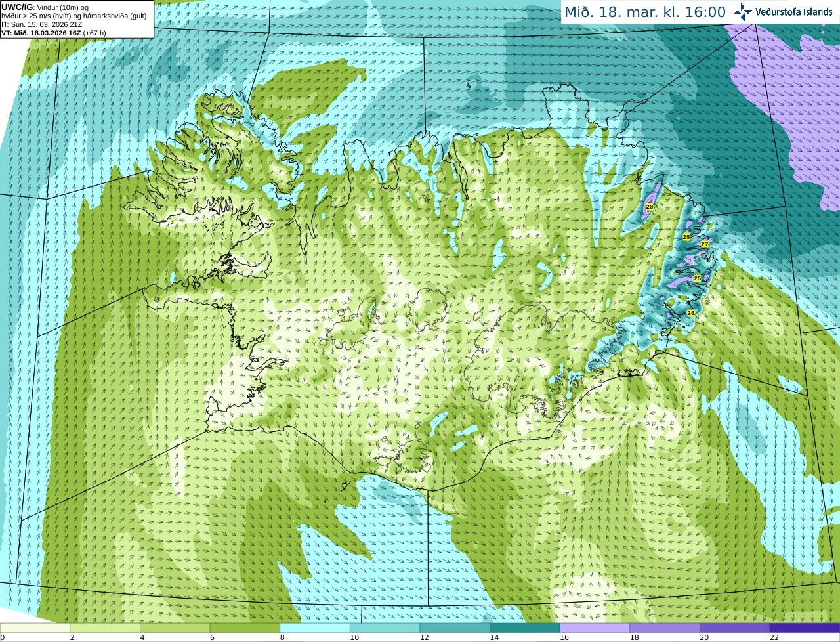
Task: Click the Veðurstofa Íslands name text
Action: (794, 12)
